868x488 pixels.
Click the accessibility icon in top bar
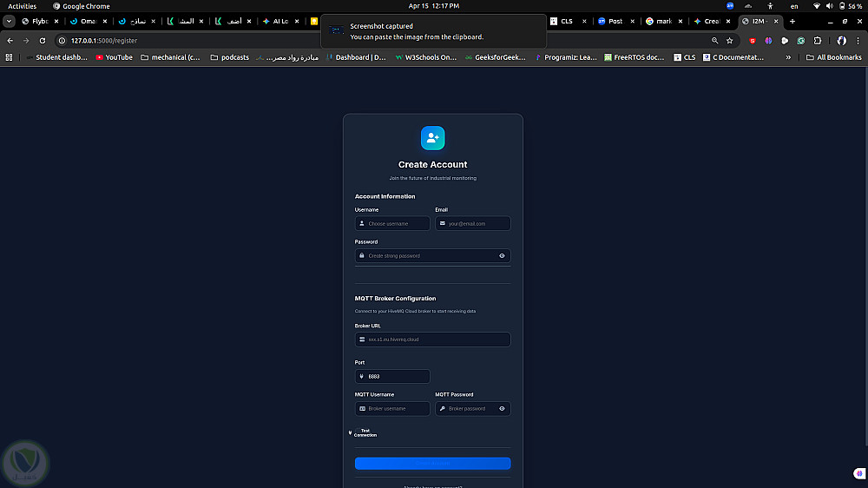tap(770, 6)
